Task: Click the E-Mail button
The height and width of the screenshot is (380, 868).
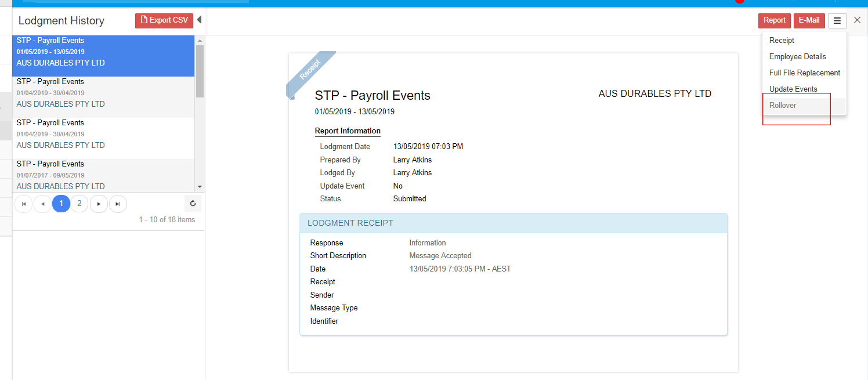Action: 809,20
